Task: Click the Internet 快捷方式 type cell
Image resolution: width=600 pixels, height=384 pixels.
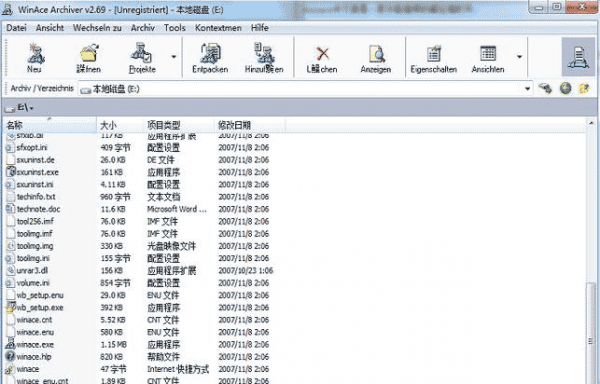Action: (x=178, y=369)
